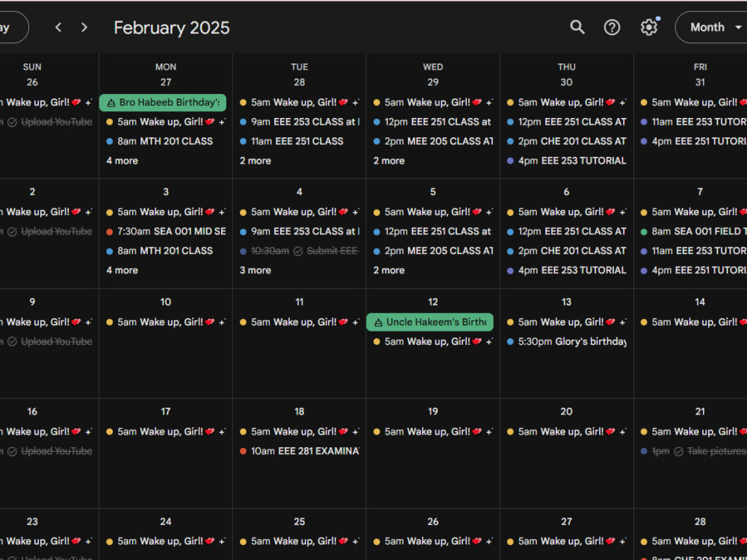Toggle Submit EEE task checkmark on Tuesday 4
The image size is (747, 560).
pos(298,251)
